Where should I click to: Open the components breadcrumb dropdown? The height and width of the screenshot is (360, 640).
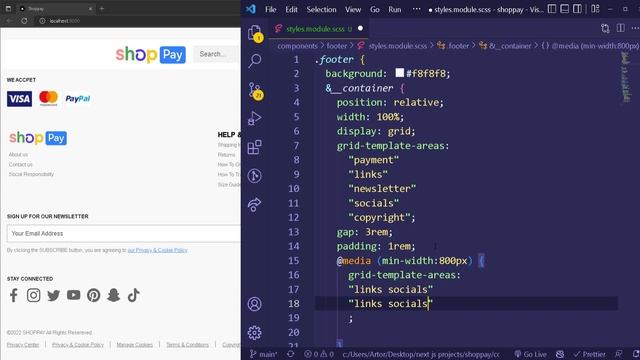(x=297, y=46)
